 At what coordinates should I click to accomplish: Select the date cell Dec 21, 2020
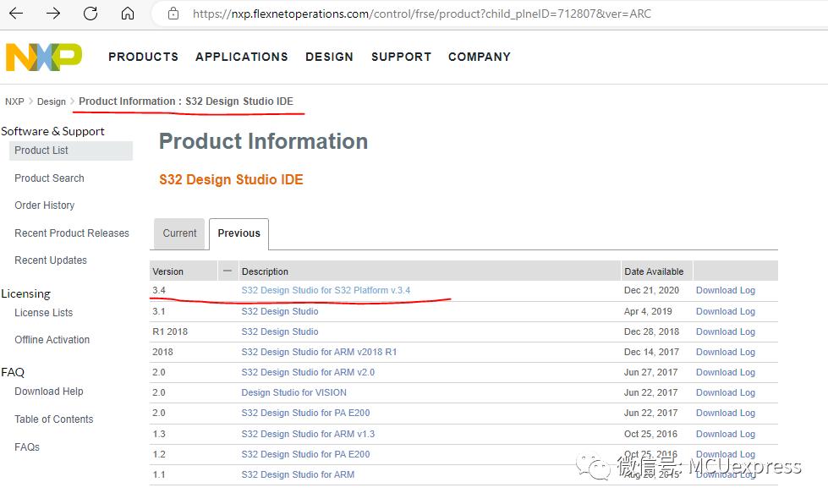pyautogui.click(x=651, y=290)
